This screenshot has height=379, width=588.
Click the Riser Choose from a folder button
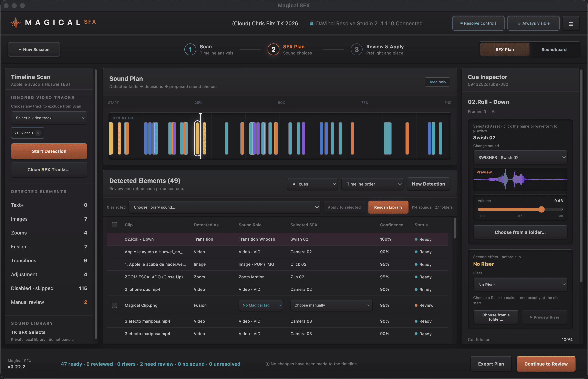point(496,317)
